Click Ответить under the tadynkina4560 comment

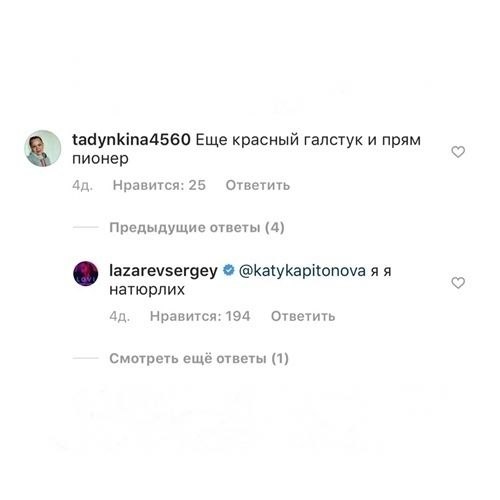click(x=258, y=185)
